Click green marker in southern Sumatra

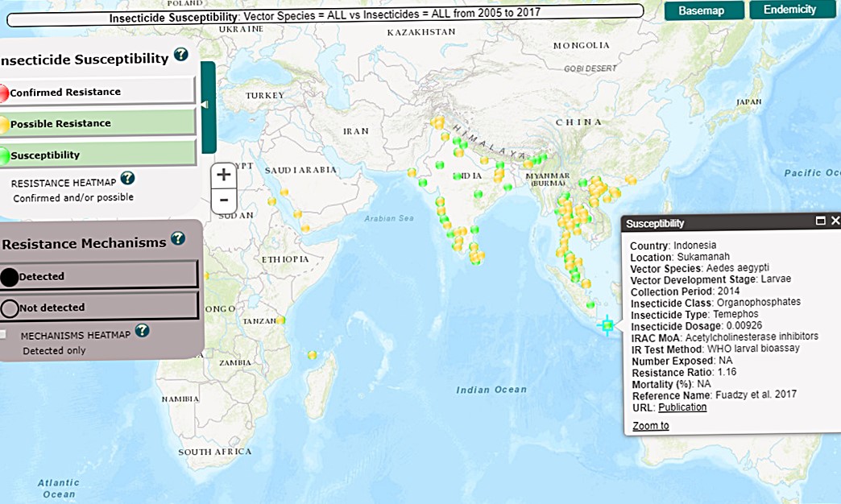point(590,304)
